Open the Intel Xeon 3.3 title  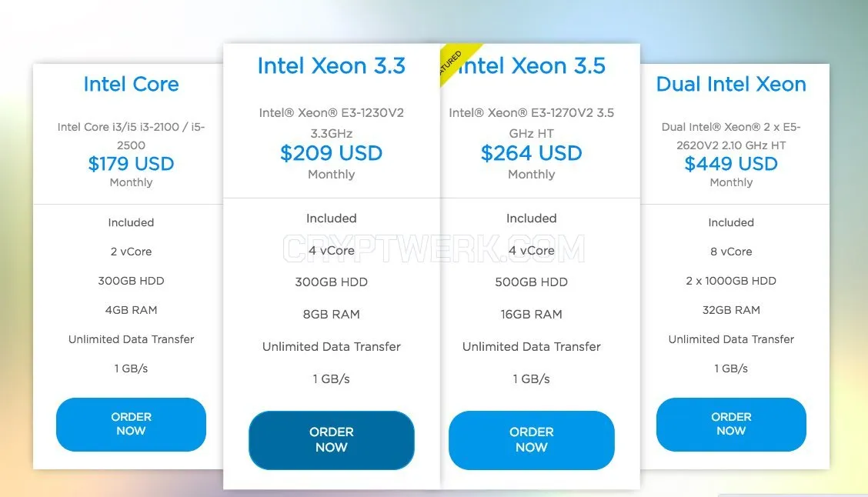click(332, 66)
